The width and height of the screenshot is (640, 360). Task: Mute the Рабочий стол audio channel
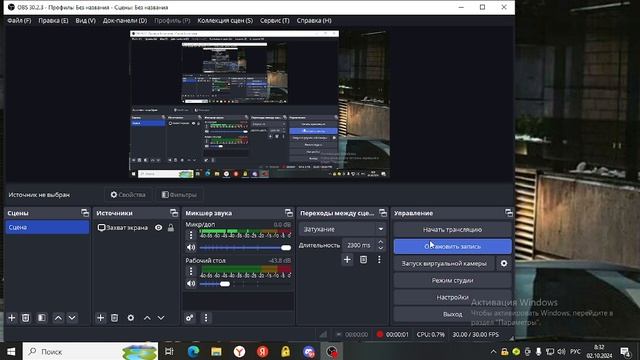point(191,283)
